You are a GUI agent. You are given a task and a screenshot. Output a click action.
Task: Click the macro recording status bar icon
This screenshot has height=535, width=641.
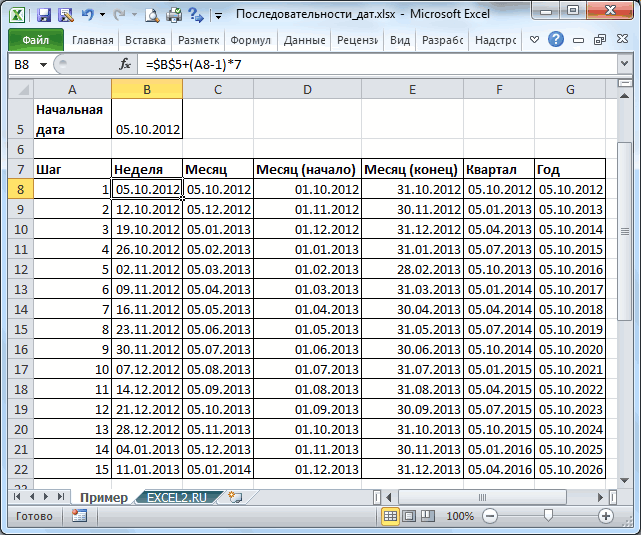point(79,516)
